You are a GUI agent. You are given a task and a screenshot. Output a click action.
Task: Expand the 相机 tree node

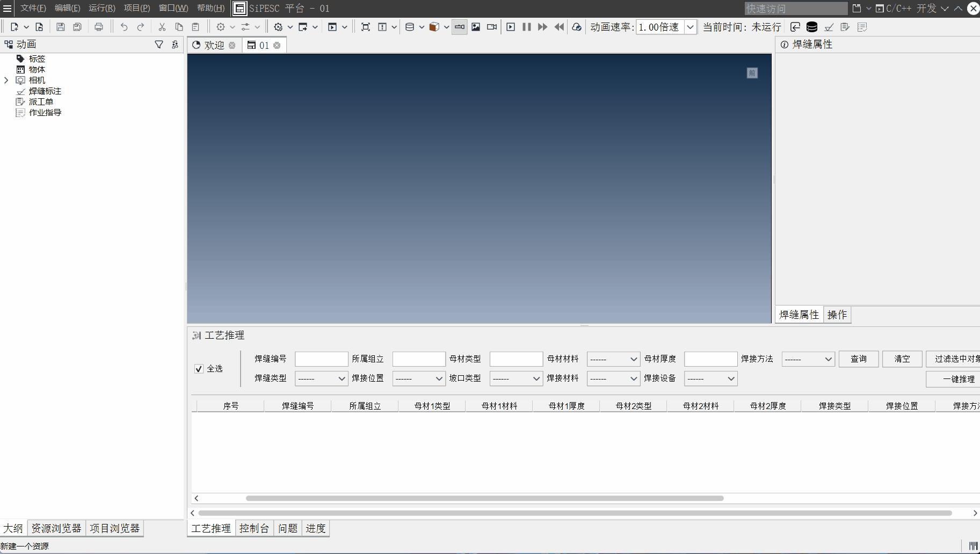pos(6,81)
